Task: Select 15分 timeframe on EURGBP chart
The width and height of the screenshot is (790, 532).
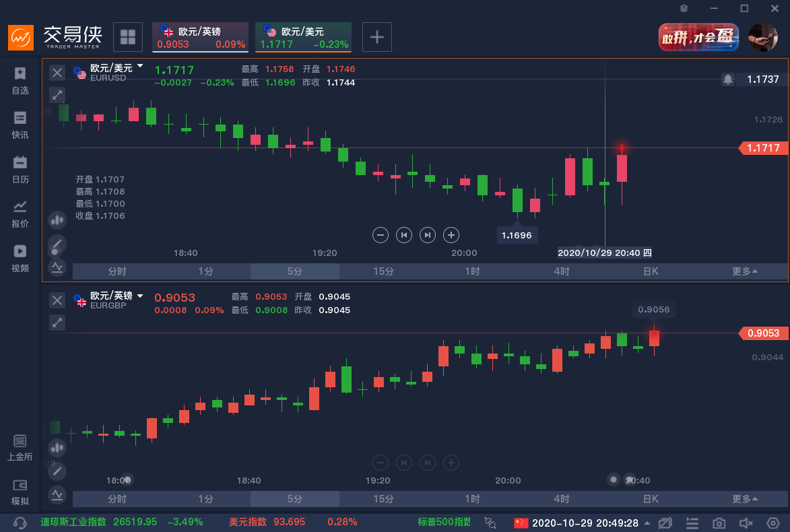Action: (383, 499)
